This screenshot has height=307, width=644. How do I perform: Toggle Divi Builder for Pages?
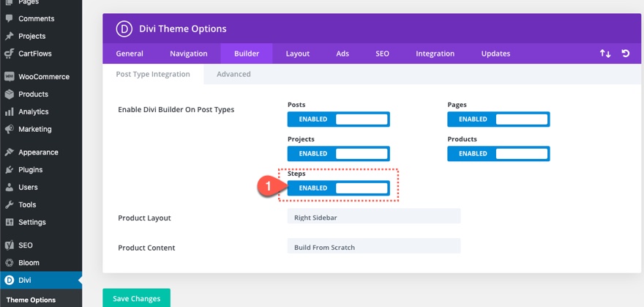point(498,119)
